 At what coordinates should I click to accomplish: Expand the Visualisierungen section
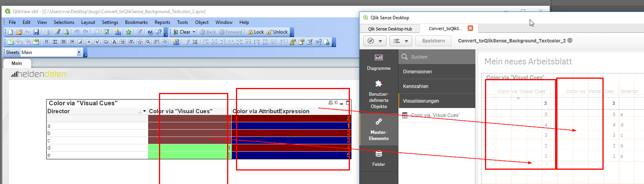(x=437, y=101)
